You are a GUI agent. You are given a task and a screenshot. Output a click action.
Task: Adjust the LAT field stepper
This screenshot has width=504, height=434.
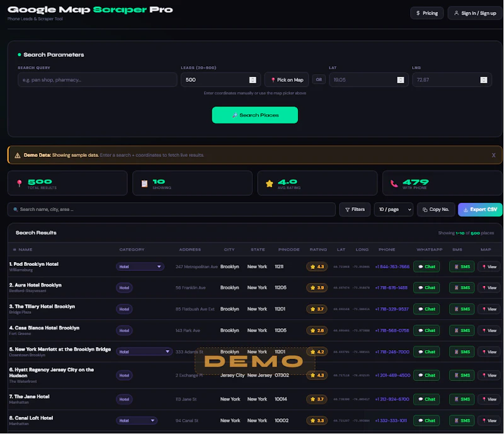point(400,80)
